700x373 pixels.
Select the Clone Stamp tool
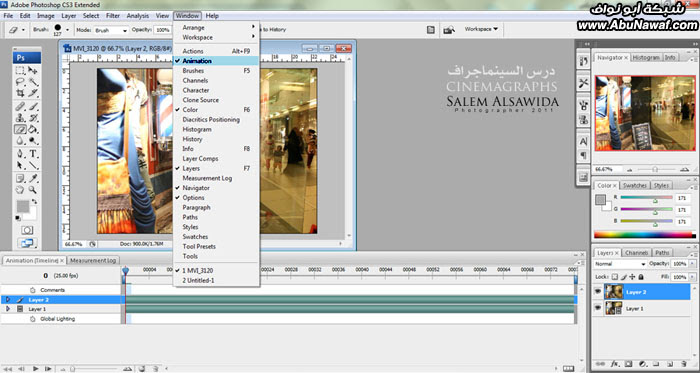21,118
